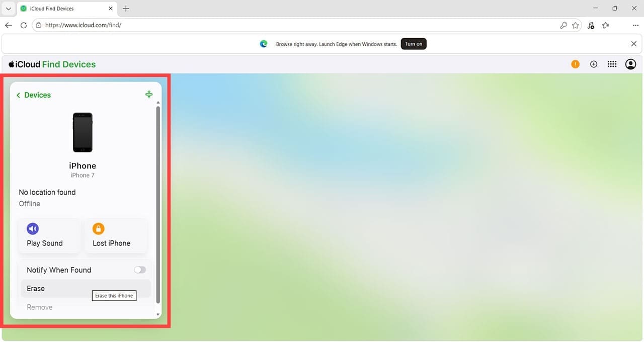Open the iCloud apps grid launcher
The image size is (644, 342).
[612, 64]
